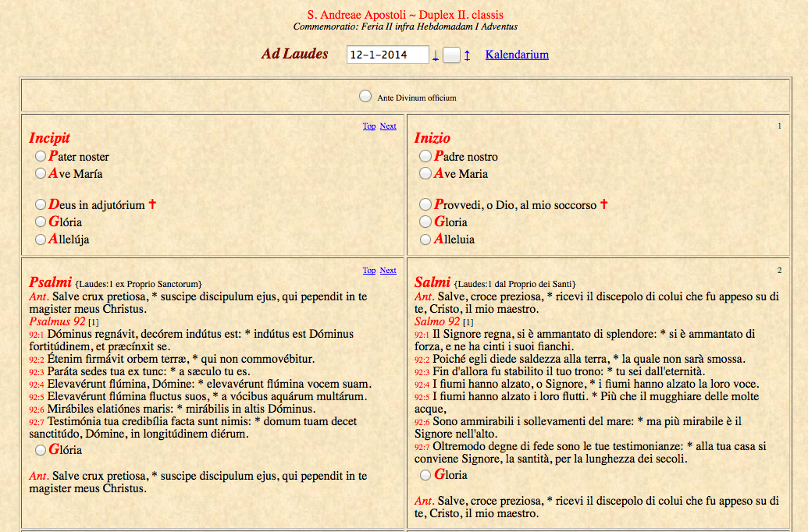Expand Glória in the Incipit section
This screenshot has width=808, height=532.
tap(41, 222)
